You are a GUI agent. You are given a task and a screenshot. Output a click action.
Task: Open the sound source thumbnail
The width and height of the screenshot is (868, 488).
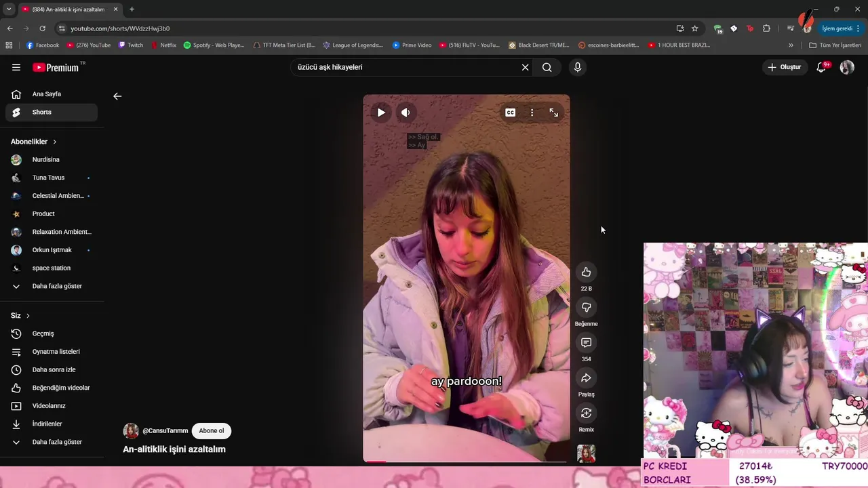point(587,453)
